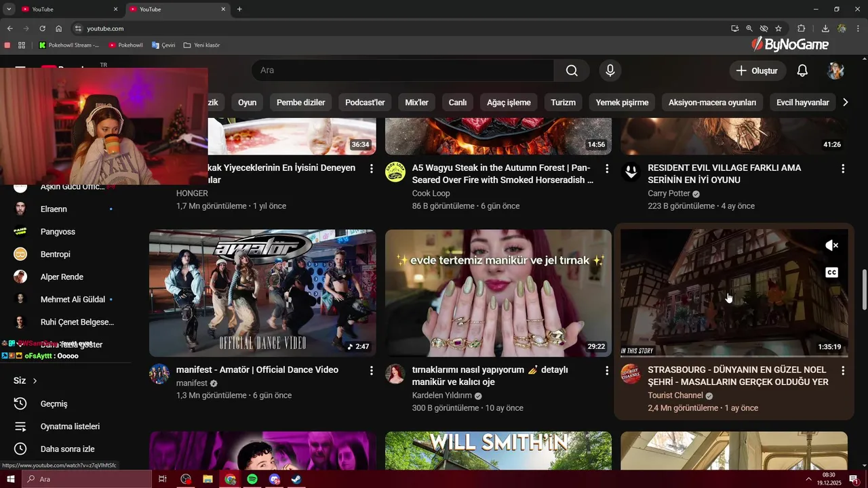Open Geçmiş in the sidebar
This screenshot has height=488, width=868.
click(66, 404)
